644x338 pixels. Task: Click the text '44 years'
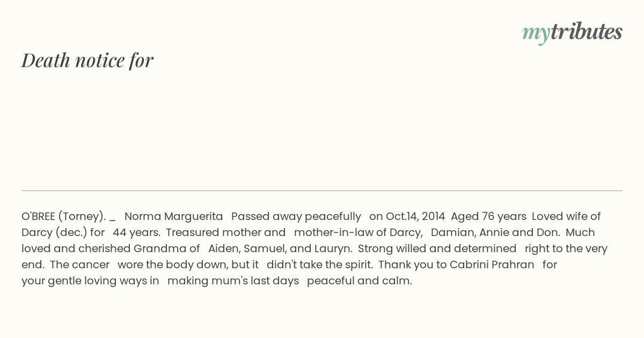tap(136, 233)
